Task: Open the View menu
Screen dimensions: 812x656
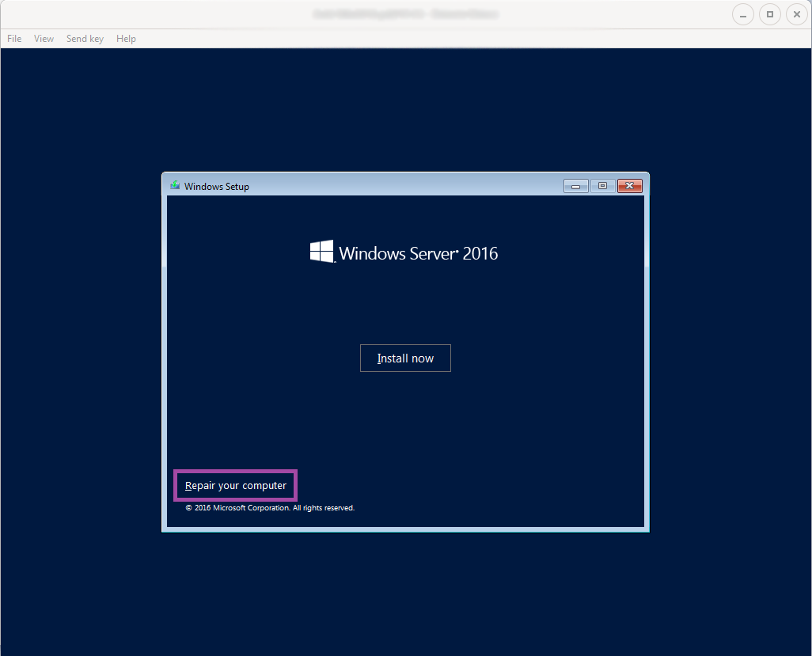Action: pos(44,39)
